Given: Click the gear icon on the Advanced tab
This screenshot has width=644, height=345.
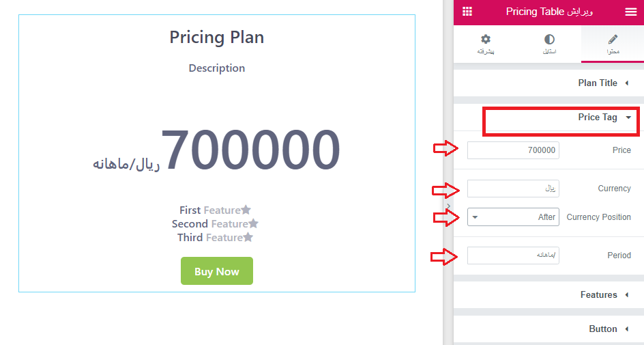Looking at the screenshot, I should tap(486, 39).
